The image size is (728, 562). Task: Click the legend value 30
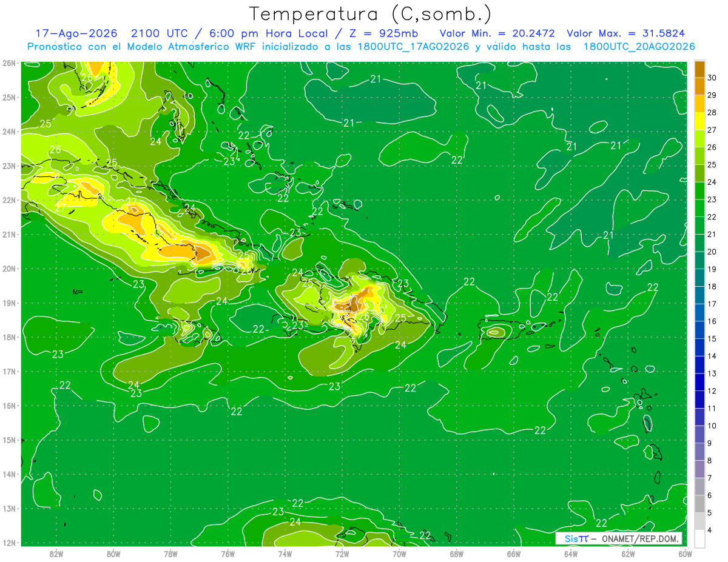pyautogui.click(x=712, y=78)
